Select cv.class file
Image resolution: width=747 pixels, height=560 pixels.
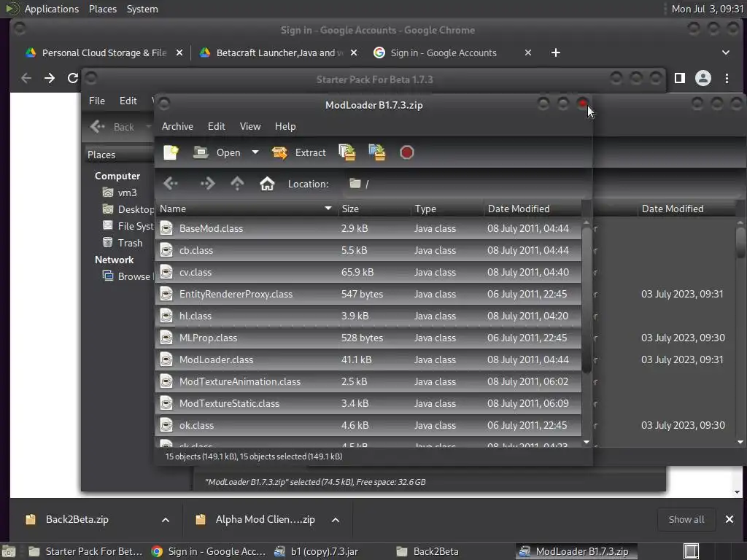(x=368, y=273)
